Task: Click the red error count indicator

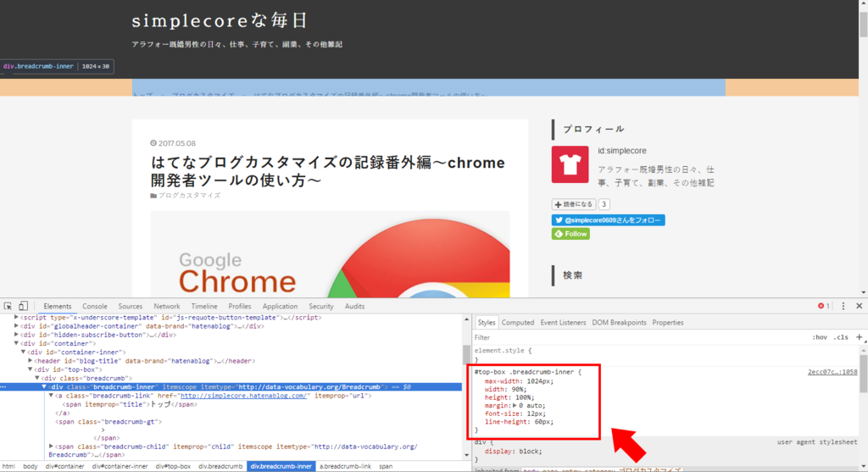Action: click(x=824, y=306)
